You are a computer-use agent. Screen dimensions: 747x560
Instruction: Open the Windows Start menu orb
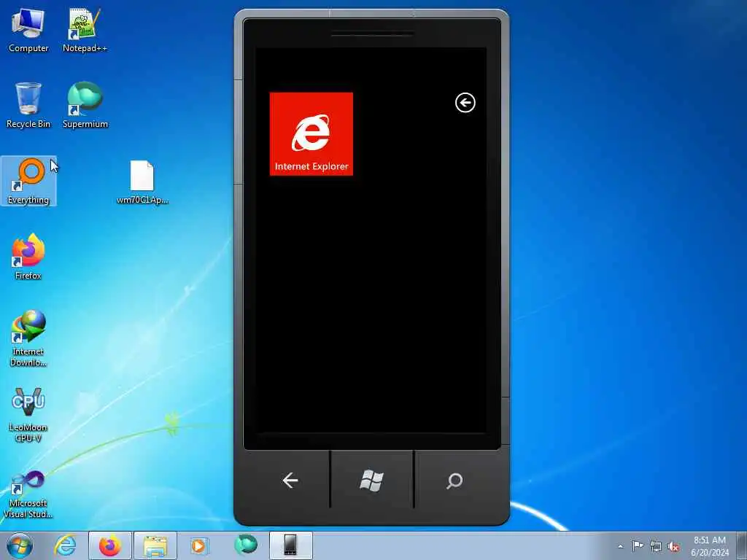(20, 545)
